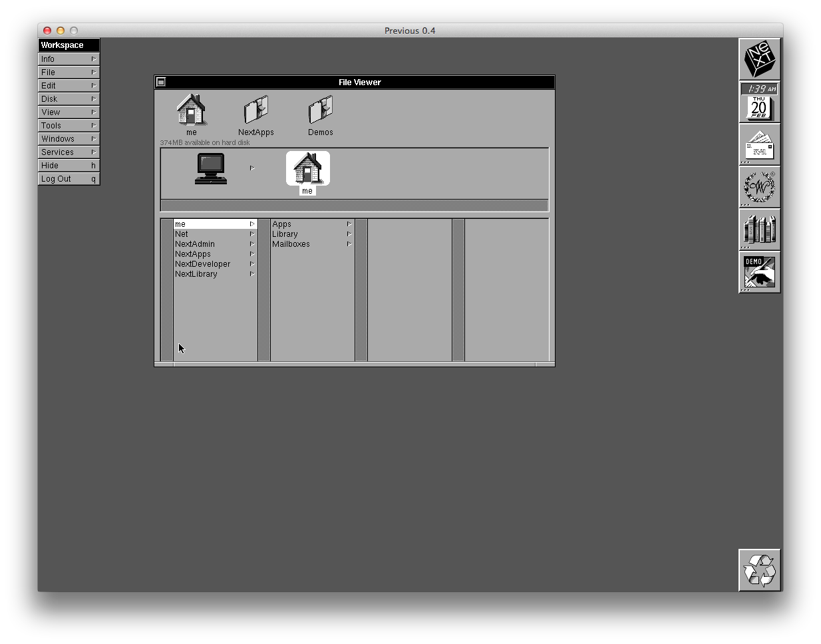The image size is (821, 644).
Task: Expand the NextDeveloper folder arrow
Action: 252,264
